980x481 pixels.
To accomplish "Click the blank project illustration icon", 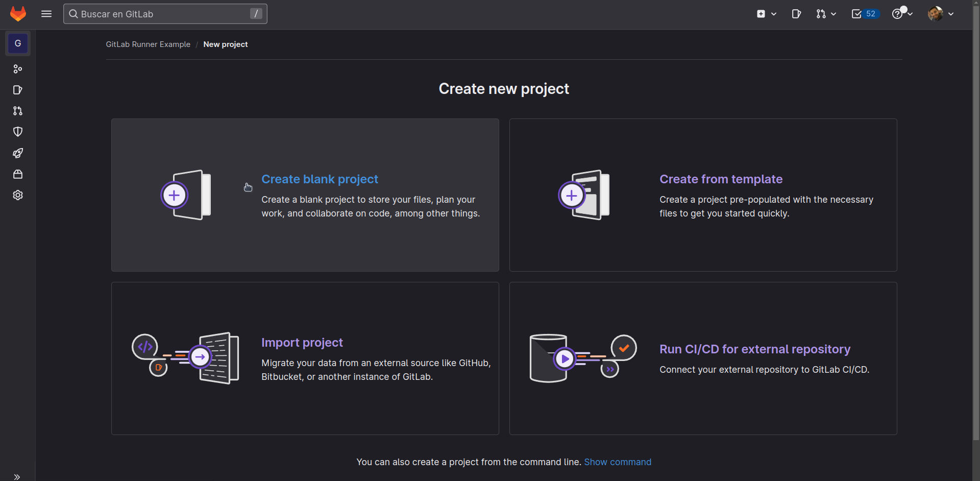I will click(186, 195).
